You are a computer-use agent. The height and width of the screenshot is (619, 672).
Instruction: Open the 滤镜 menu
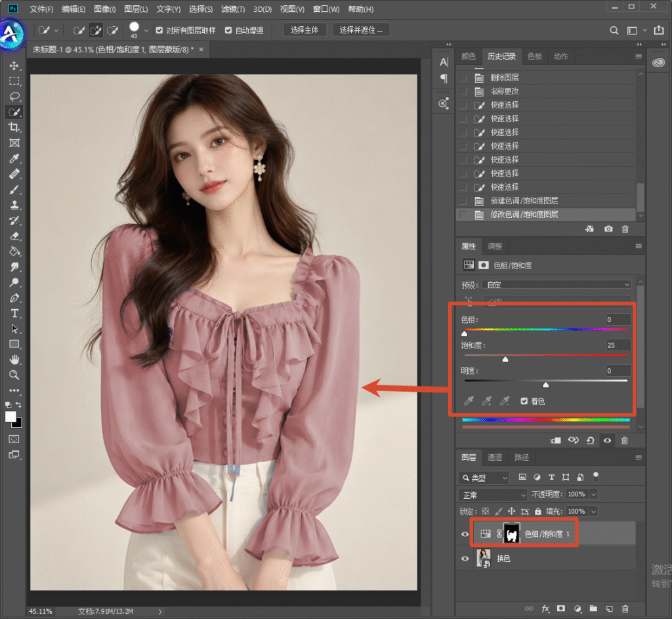(x=233, y=9)
